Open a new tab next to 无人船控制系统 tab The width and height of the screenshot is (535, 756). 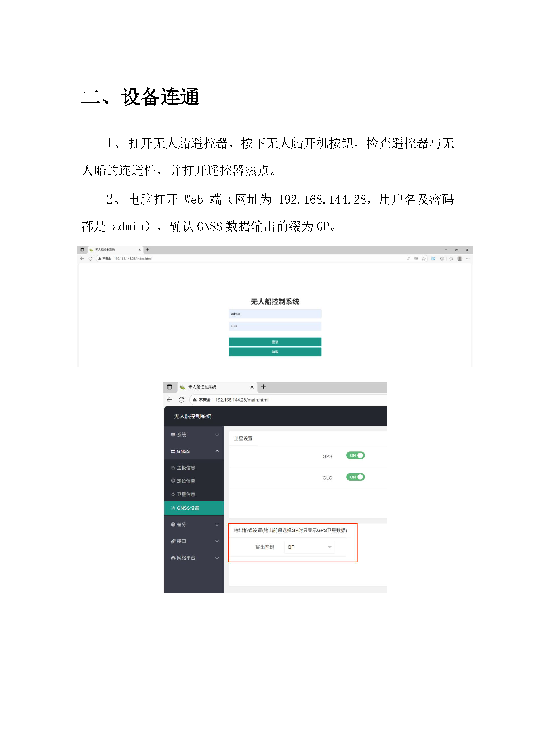[x=263, y=387]
